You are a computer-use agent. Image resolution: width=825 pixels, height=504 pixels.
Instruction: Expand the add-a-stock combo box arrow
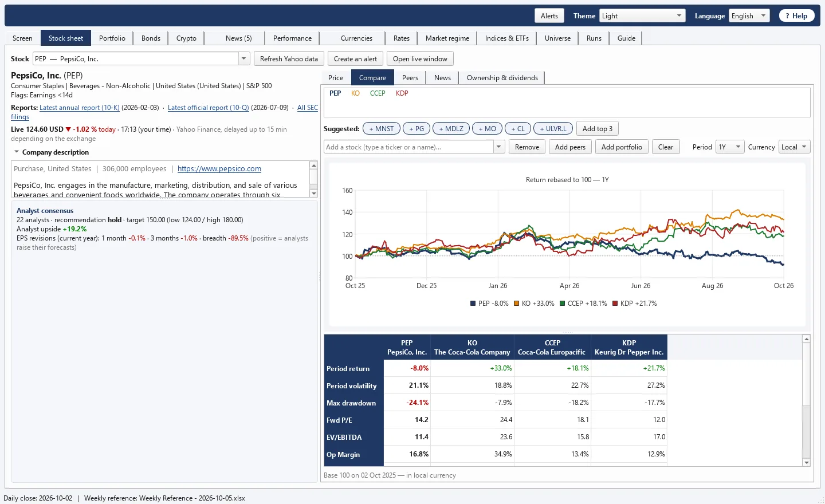coord(499,147)
